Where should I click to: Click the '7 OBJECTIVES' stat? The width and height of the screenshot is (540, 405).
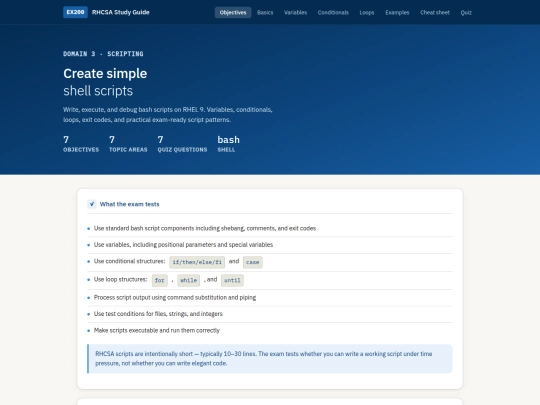pyautogui.click(x=81, y=144)
